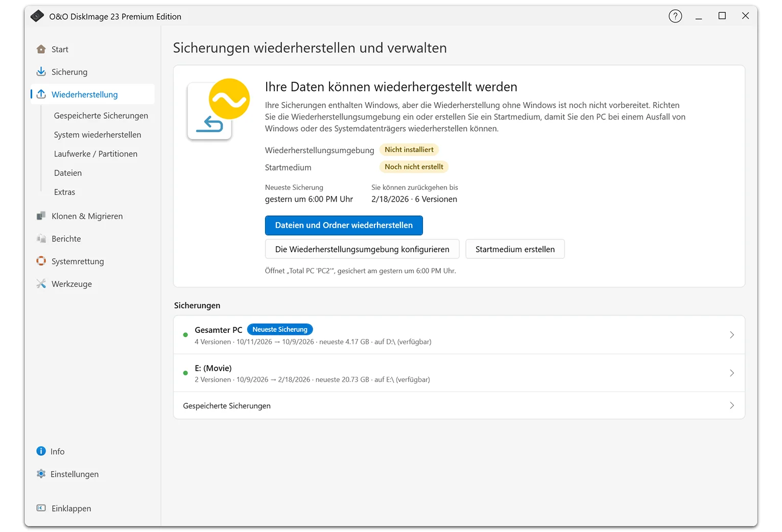Click the Berichte label in sidebar
The image size is (782, 532).
tap(66, 239)
